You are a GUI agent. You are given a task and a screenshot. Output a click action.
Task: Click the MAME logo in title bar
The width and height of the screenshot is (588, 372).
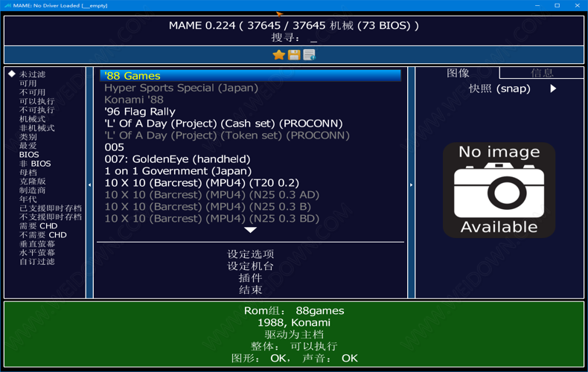pyautogui.click(x=7, y=5)
